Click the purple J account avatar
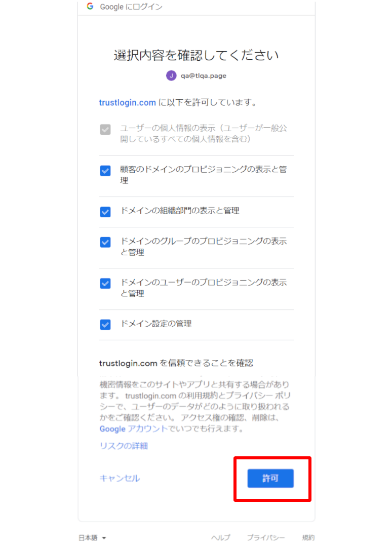This screenshot has width=392, height=549. click(171, 75)
